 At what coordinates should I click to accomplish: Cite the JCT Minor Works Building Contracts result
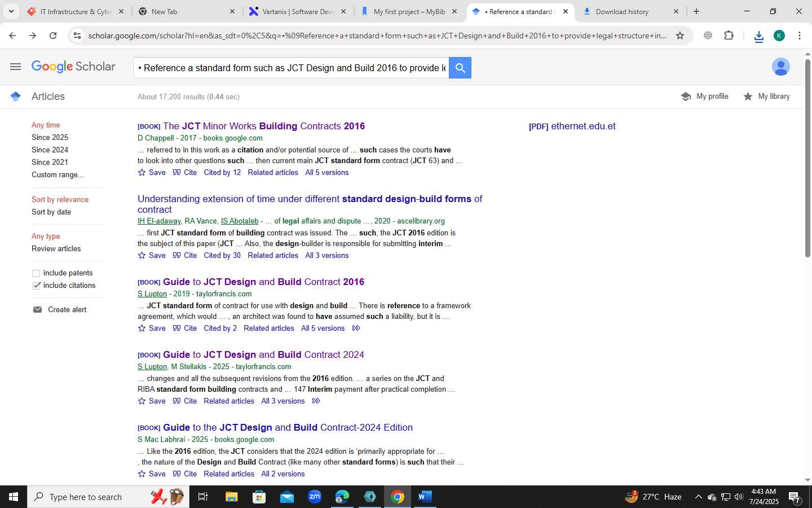point(185,172)
